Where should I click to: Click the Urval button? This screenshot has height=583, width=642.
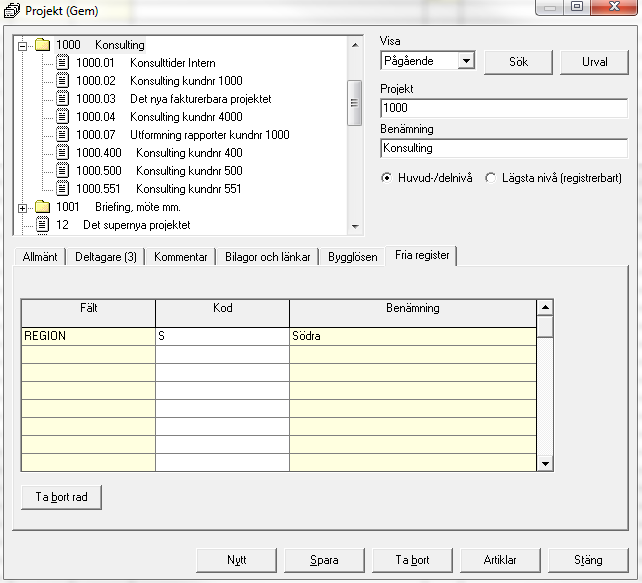pyautogui.click(x=595, y=62)
